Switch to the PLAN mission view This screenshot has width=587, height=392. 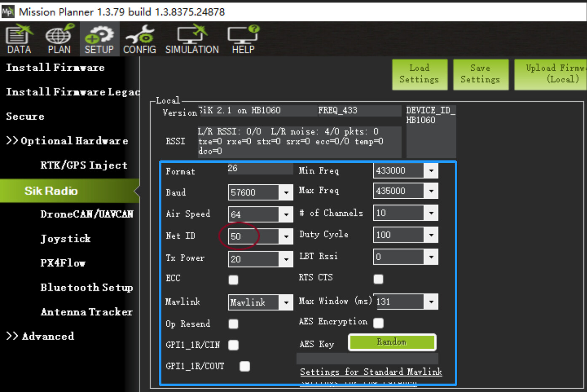[59, 39]
